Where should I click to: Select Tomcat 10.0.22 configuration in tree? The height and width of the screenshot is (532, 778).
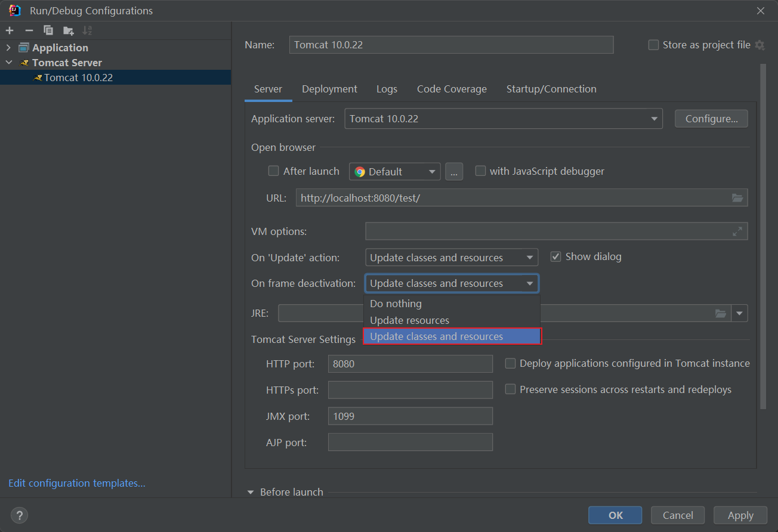click(115, 78)
